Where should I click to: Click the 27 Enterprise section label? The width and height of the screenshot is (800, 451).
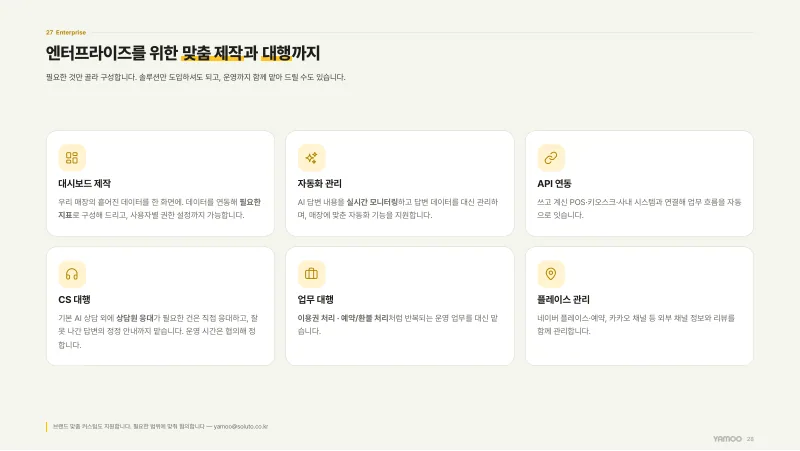pos(66,32)
